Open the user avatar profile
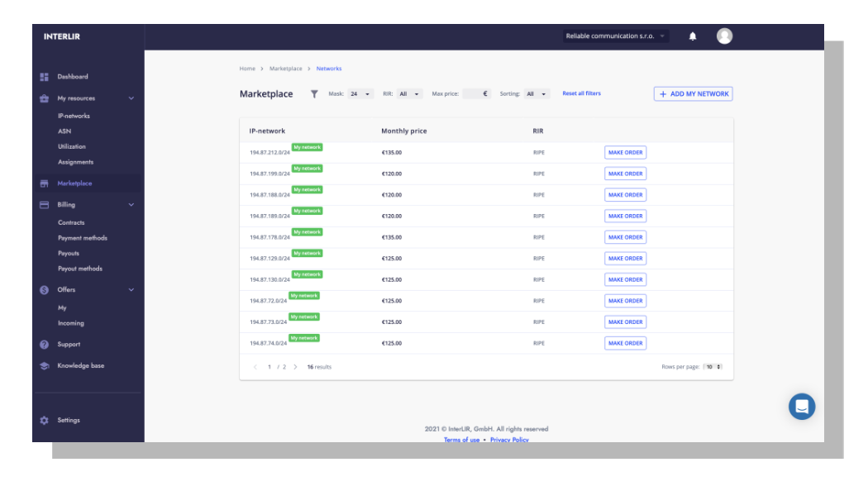The width and height of the screenshot is (868, 486). coord(725,36)
